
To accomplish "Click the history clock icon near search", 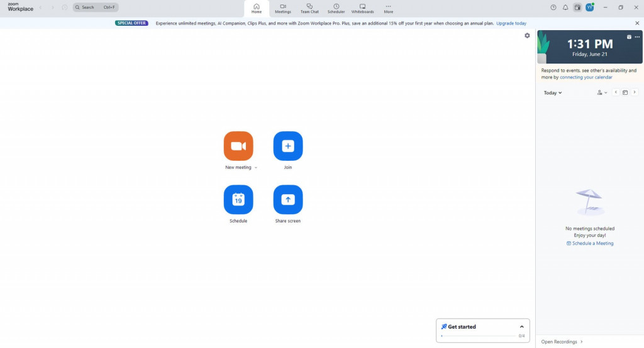I will [x=65, y=8].
